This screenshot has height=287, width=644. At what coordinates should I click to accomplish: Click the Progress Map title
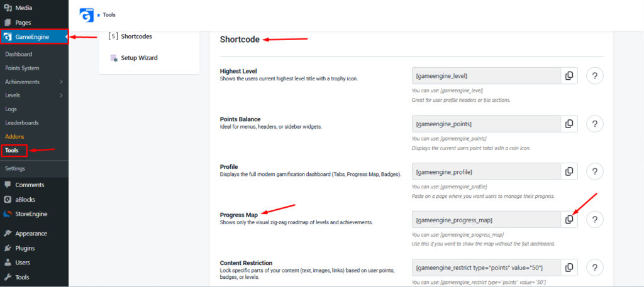pyautogui.click(x=239, y=215)
